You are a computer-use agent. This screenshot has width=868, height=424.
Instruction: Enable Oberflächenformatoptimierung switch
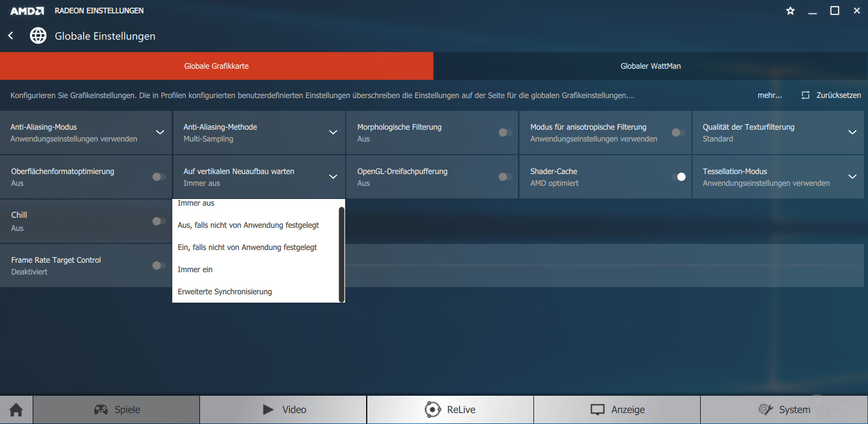click(159, 177)
